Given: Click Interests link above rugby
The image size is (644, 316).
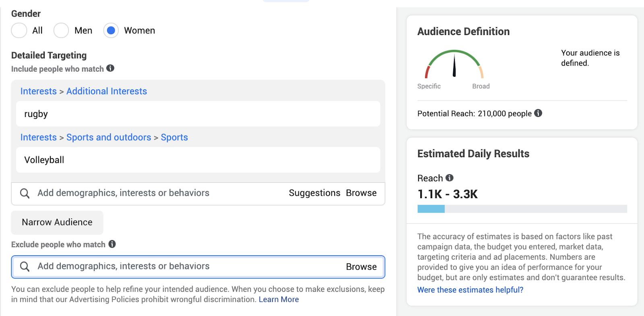Looking at the screenshot, I should (39, 91).
